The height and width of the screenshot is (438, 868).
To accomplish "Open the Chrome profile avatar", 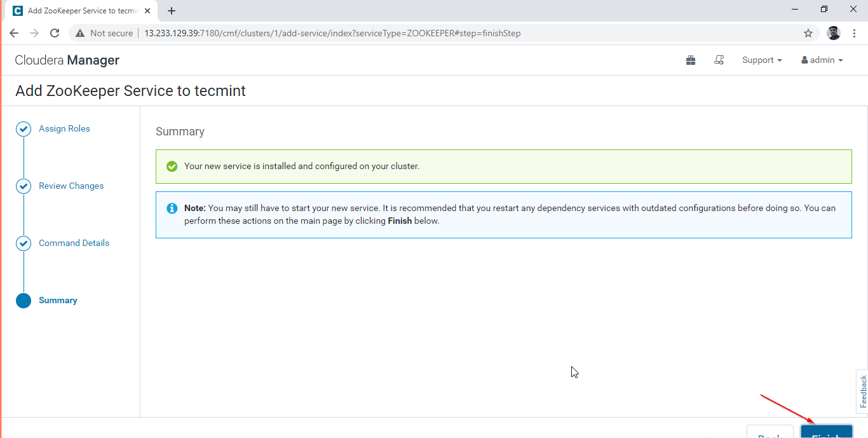I will 833,33.
